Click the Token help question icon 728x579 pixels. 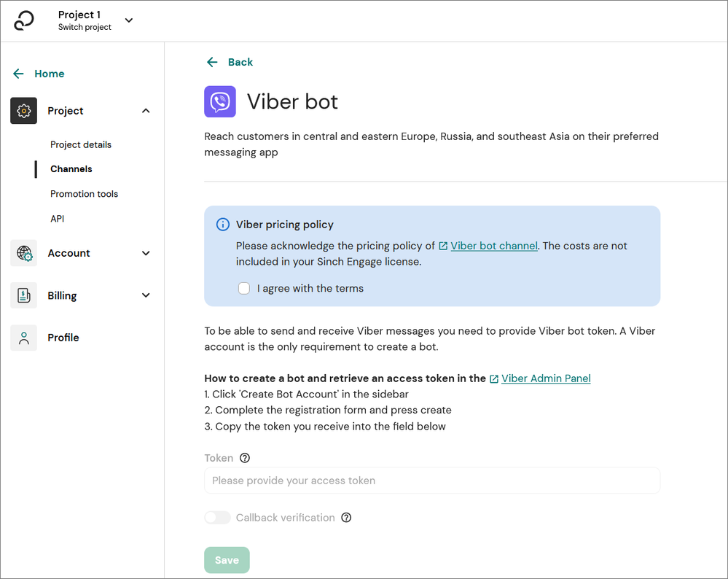point(245,458)
